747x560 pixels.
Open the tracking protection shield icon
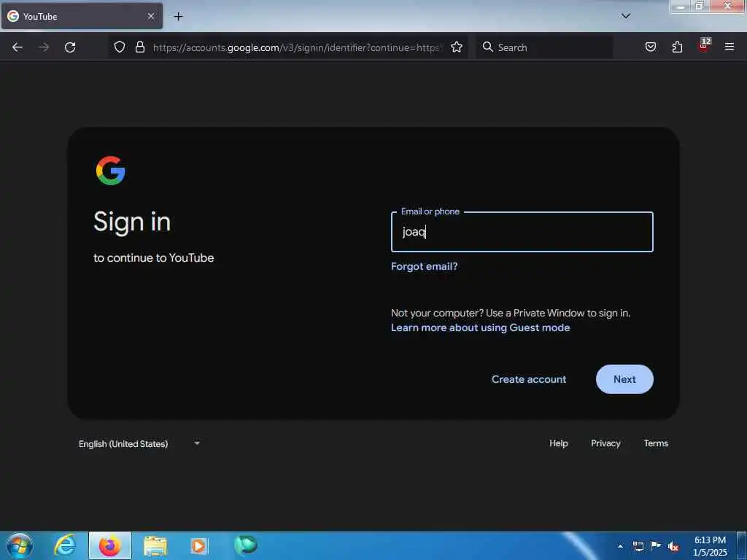click(120, 47)
